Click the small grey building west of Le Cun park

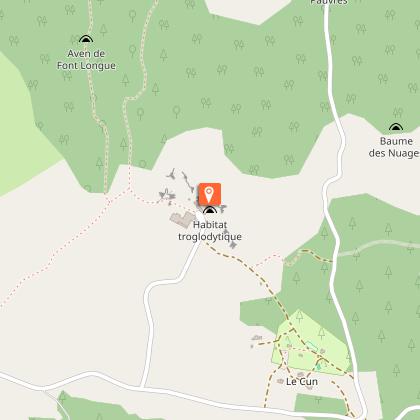click(256, 338)
